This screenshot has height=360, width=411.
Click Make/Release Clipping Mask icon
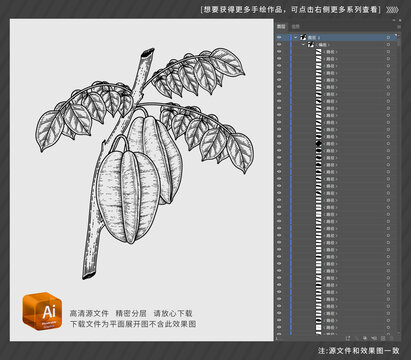point(365,338)
